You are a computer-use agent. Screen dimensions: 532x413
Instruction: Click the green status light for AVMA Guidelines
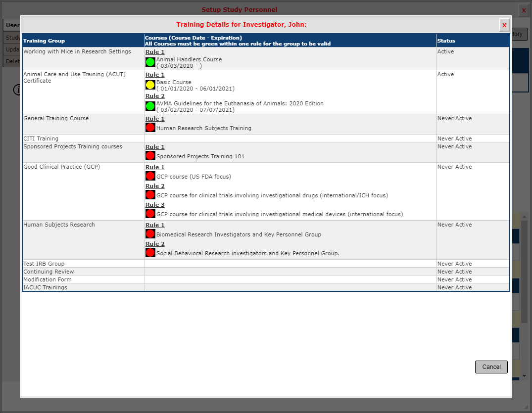click(150, 106)
